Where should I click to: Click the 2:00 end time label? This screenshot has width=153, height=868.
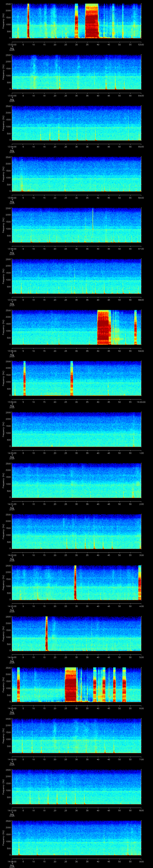pos(141,504)
